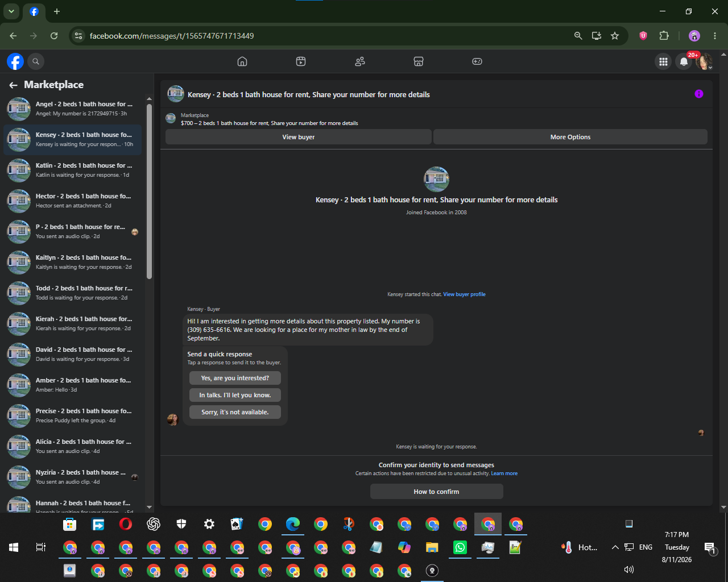This screenshot has width=728, height=582.
Task: Open Windows Task View
Action: [x=41, y=547]
